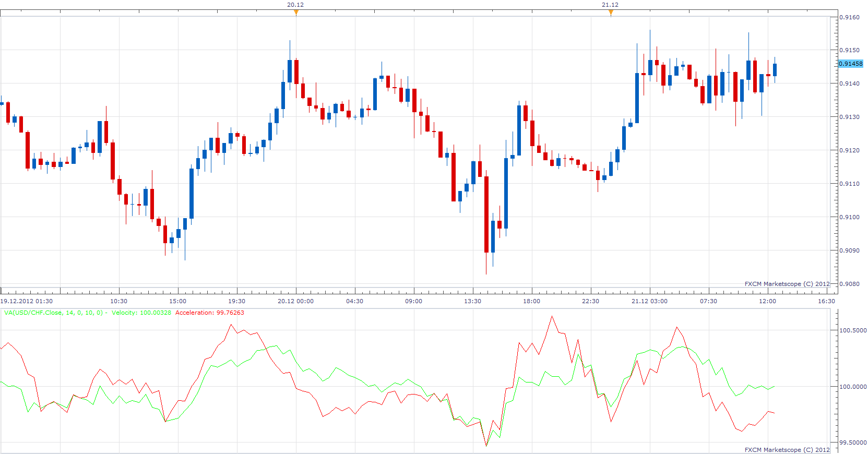Select the VA(USD/CHF.Close, 14, 0, 10, 0) indicator label
The width and height of the screenshot is (868, 454).
point(54,313)
